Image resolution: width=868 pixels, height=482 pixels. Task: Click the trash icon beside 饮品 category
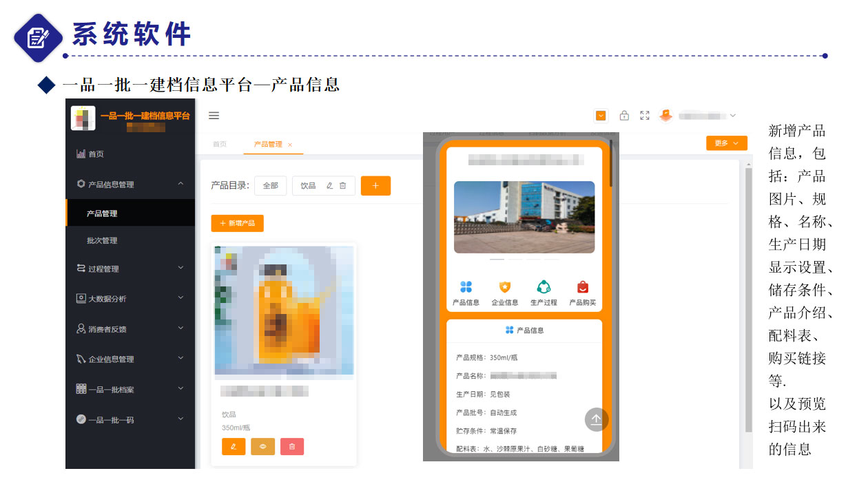[x=342, y=186]
